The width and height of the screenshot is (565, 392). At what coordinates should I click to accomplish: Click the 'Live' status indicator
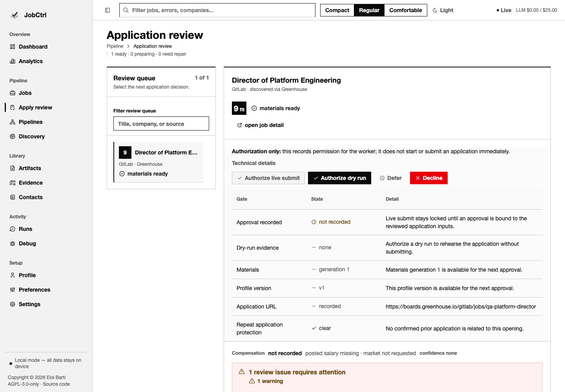(504, 10)
